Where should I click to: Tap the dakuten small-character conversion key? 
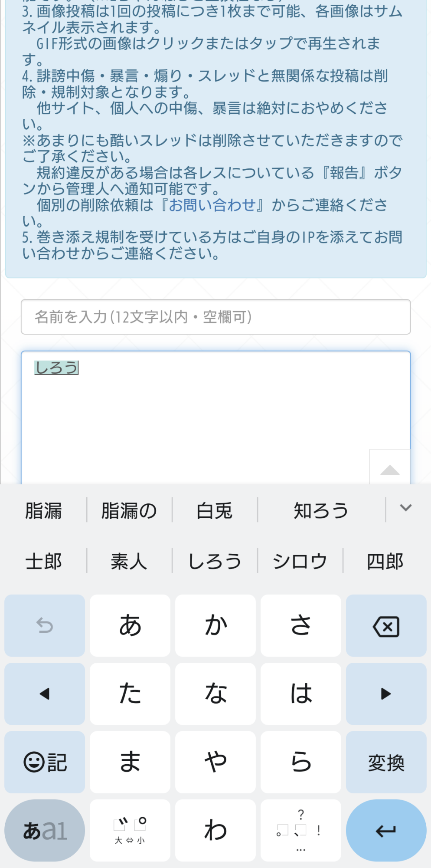(x=130, y=830)
